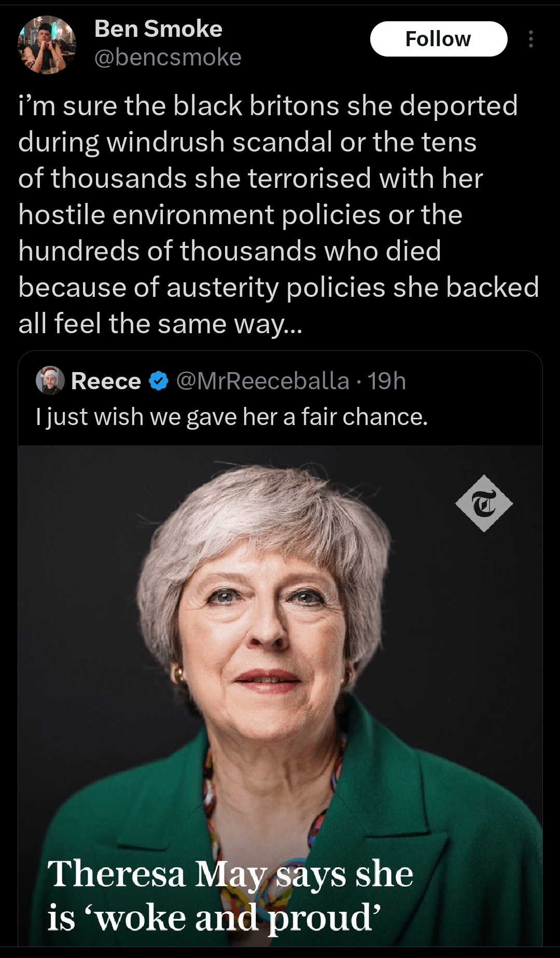This screenshot has height=958, width=560.
Task: Tap the 'woke and proud' headline text
Action: (214, 918)
